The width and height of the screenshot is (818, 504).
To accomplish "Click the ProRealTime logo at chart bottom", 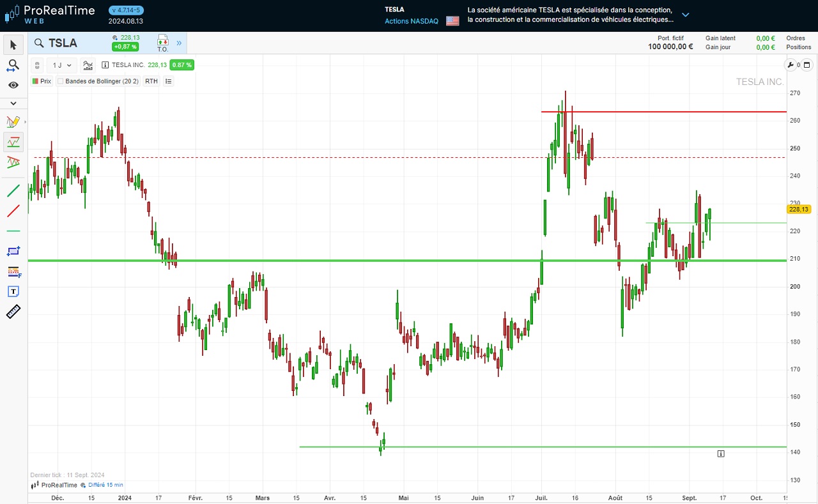I will click(x=54, y=485).
